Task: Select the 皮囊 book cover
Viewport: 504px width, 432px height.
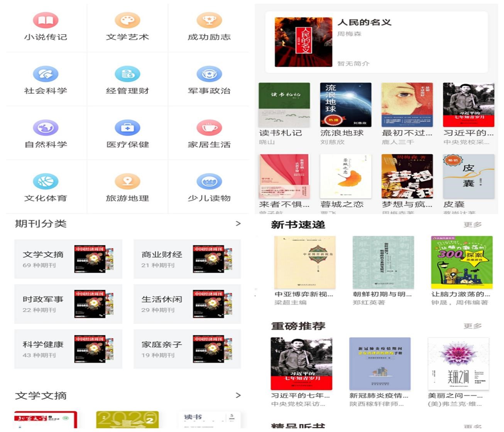Action: click(x=468, y=177)
